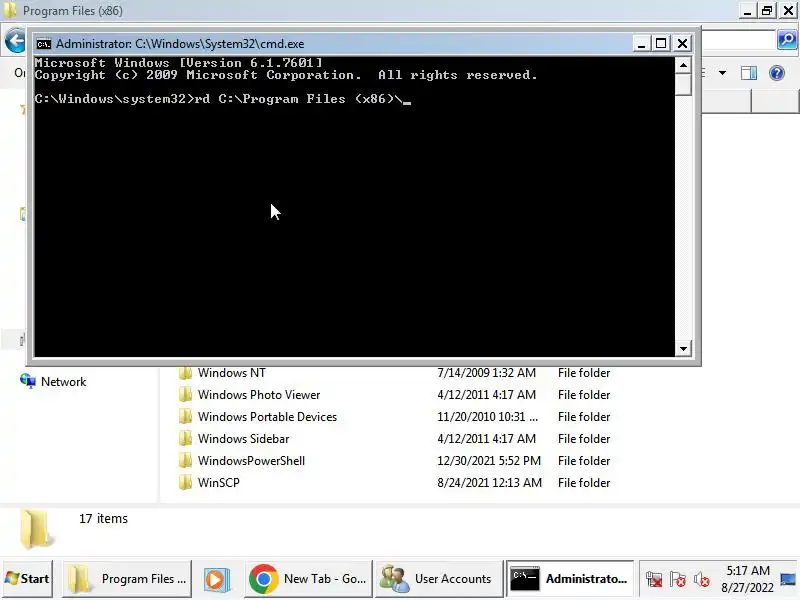This screenshot has height=600, width=800.
Task: Select the WinSCP folder icon
Action: (x=185, y=483)
